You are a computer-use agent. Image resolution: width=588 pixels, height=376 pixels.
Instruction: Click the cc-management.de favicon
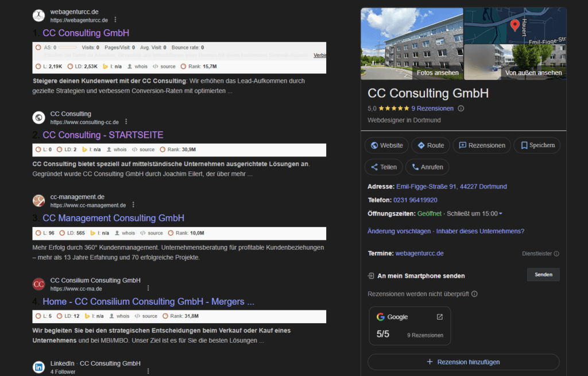[x=38, y=201]
